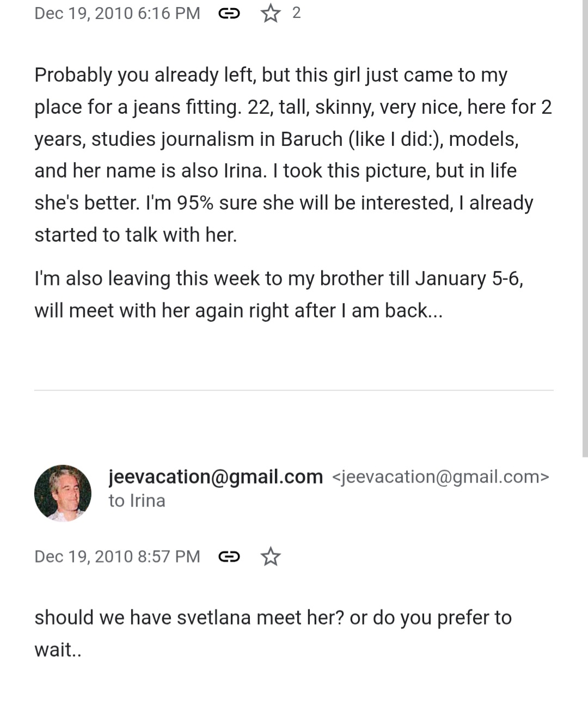Image resolution: width=588 pixels, height=727 pixels.
Task: Copy link icon beside the 6:16 PM timestamp
Action: (229, 13)
